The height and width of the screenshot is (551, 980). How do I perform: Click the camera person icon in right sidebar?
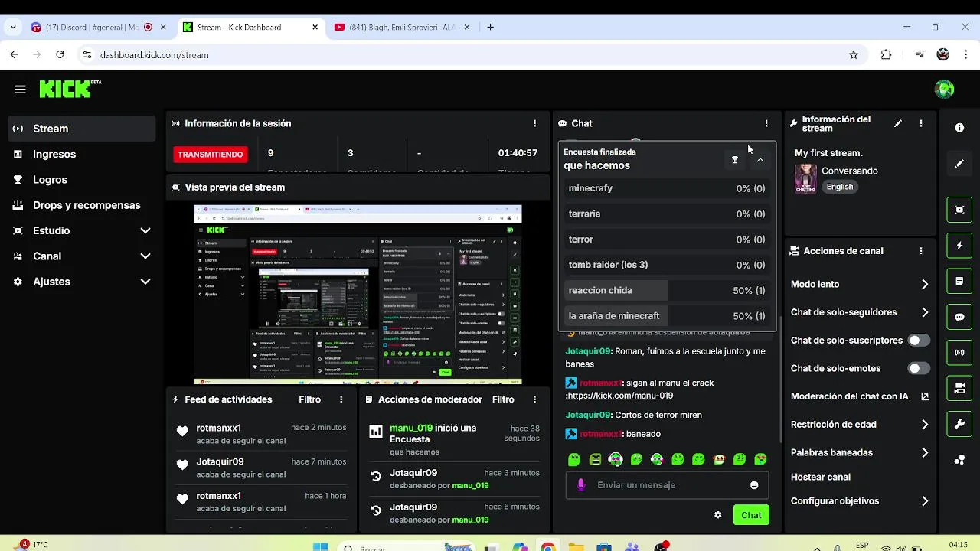tap(959, 389)
